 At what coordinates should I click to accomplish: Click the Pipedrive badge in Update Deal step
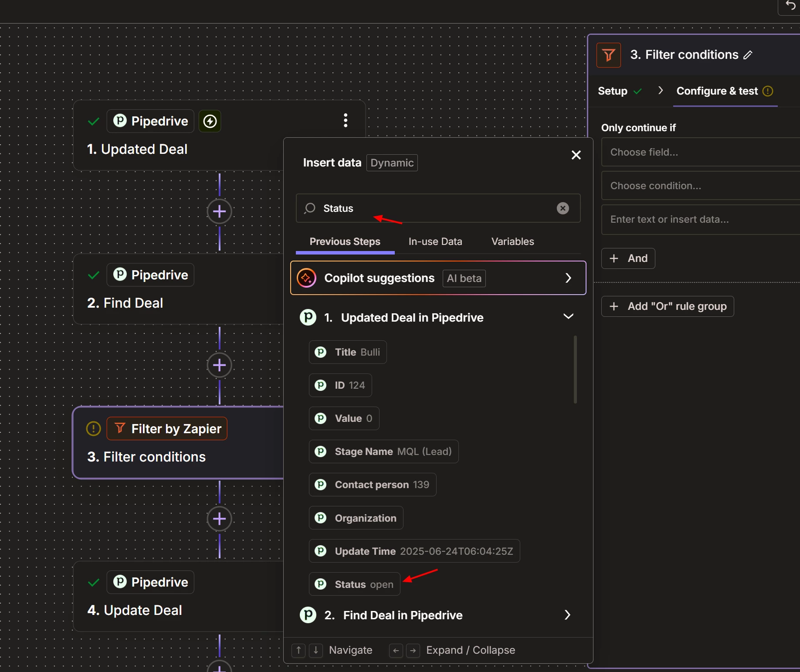click(150, 582)
